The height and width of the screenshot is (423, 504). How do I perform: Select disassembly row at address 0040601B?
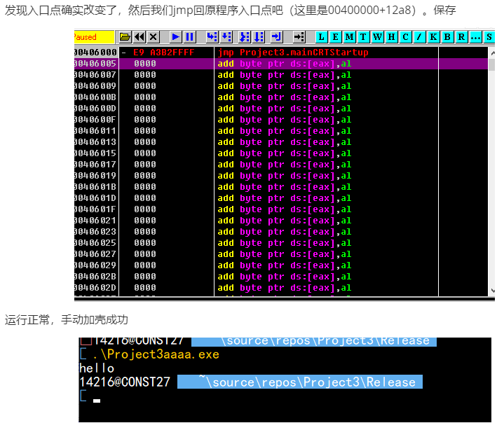click(x=281, y=187)
